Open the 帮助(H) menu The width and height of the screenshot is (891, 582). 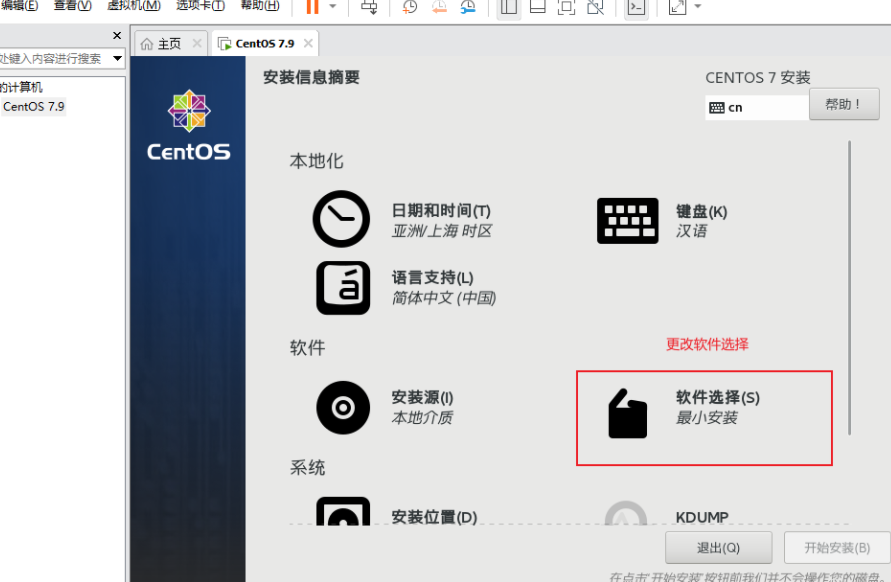pyautogui.click(x=260, y=5)
